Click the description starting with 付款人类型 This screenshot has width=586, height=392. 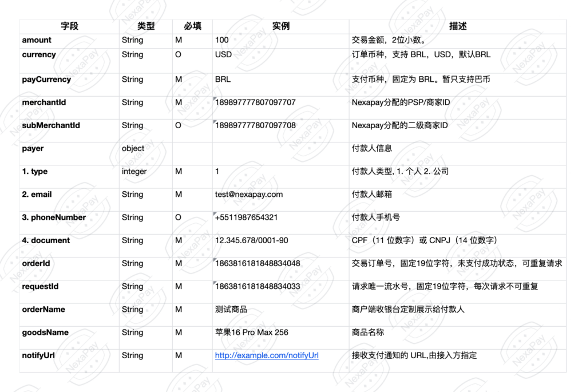point(400,172)
